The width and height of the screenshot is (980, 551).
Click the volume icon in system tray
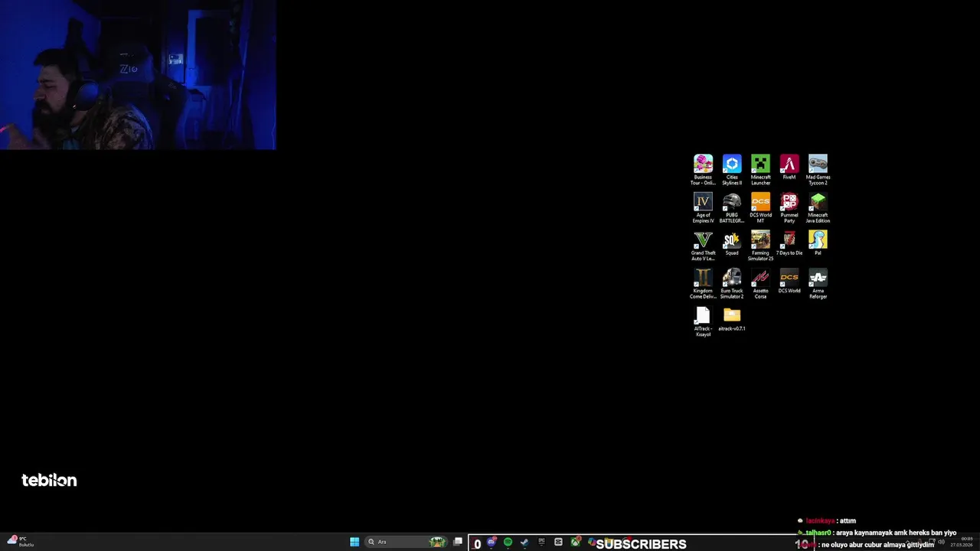click(941, 542)
